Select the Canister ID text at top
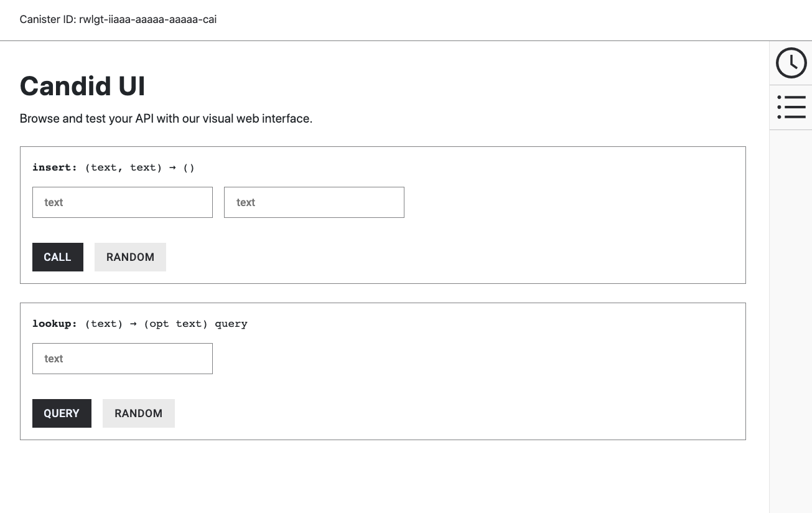This screenshot has width=812, height=513. tap(118, 19)
